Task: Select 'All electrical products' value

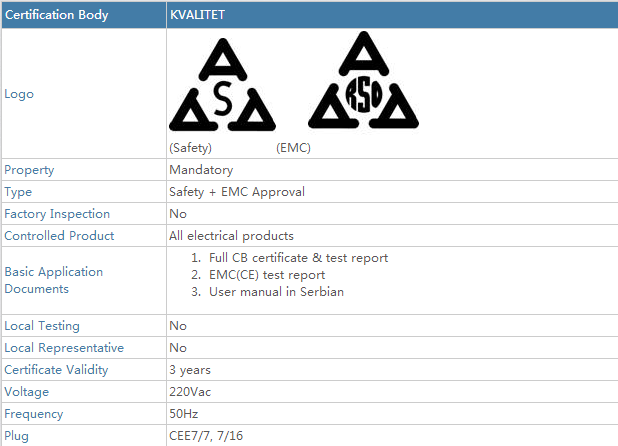Action: pyautogui.click(x=231, y=236)
